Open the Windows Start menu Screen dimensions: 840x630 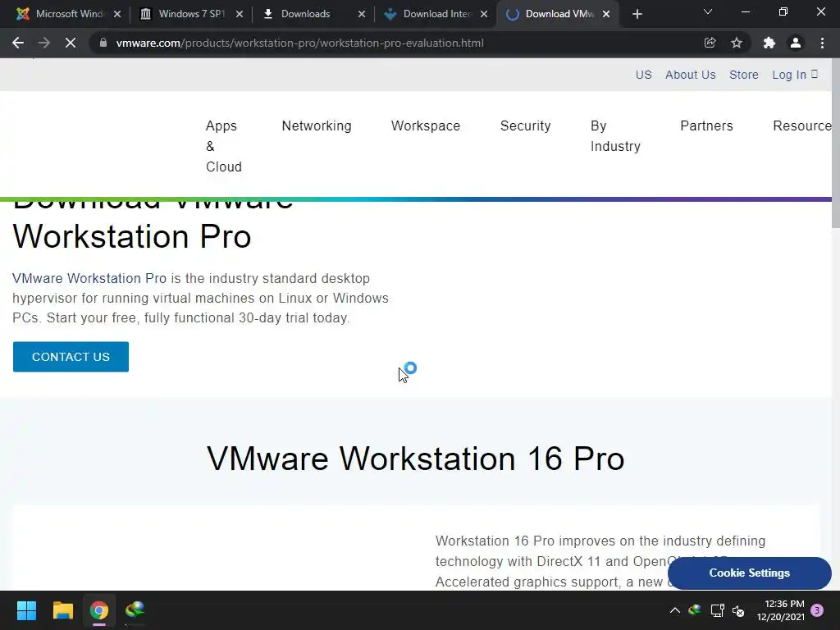point(26,610)
